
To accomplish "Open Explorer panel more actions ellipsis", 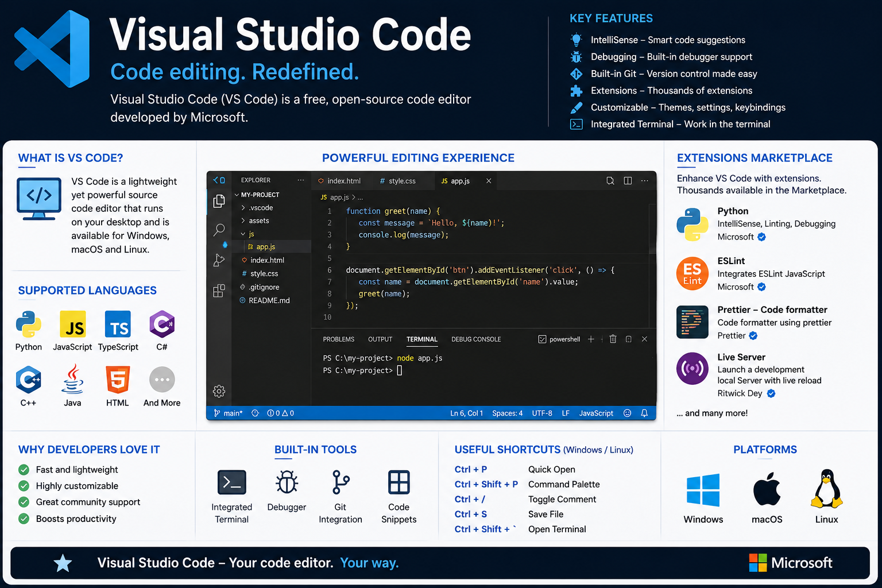I will point(300,180).
